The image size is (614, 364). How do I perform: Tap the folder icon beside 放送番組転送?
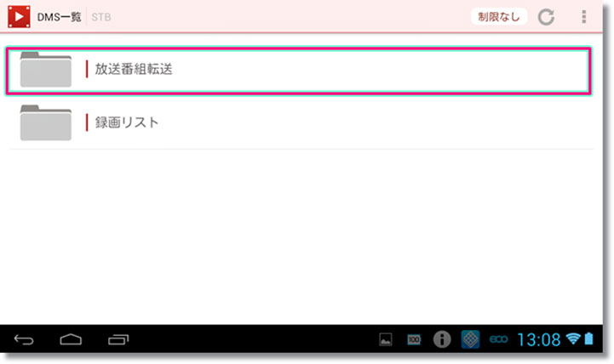[46, 69]
